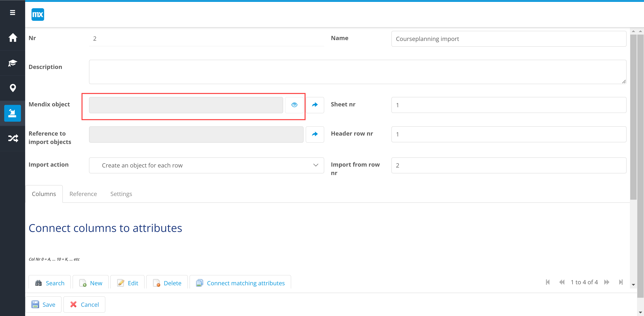Expand the Import action dropdown
644x316 pixels.
point(206,165)
